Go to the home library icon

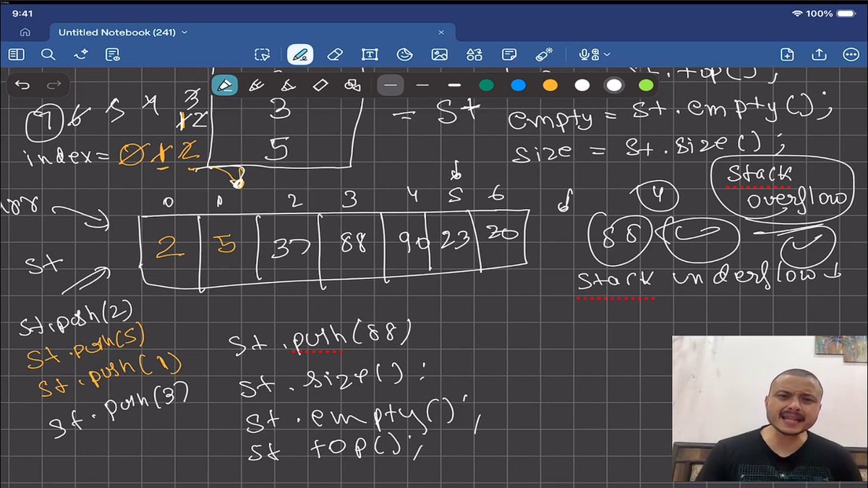(x=25, y=33)
